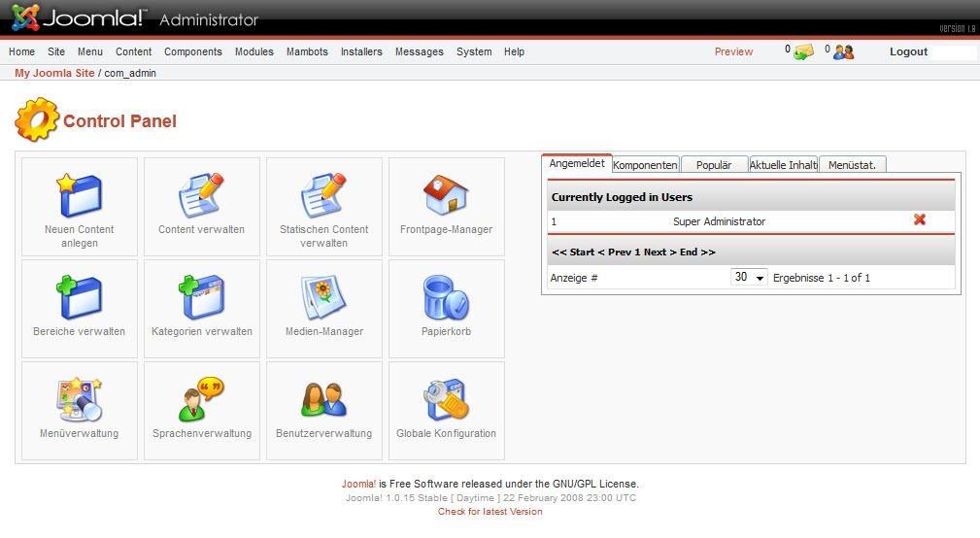This screenshot has height=538, width=980.
Task: Open the Components menu
Action: click(192, 52)
